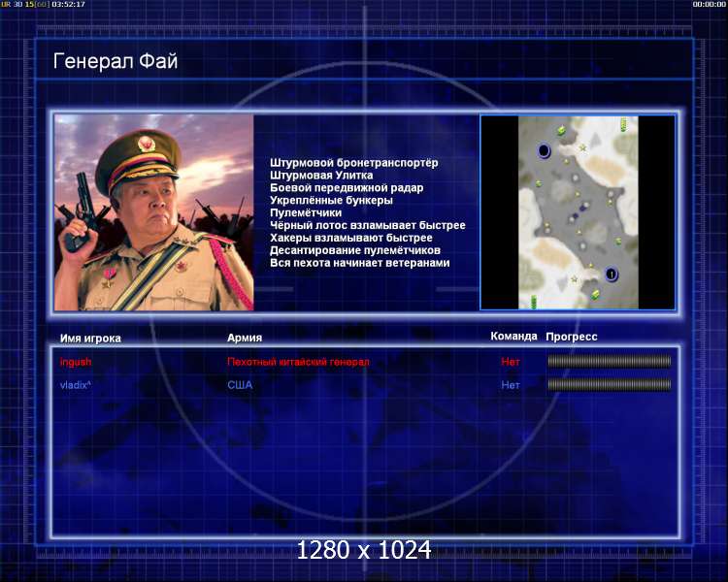Select 'Вся пехота начинает ветеранами' line
The height and width of the screenshot is (582, 728).
(x=360, y=263)
